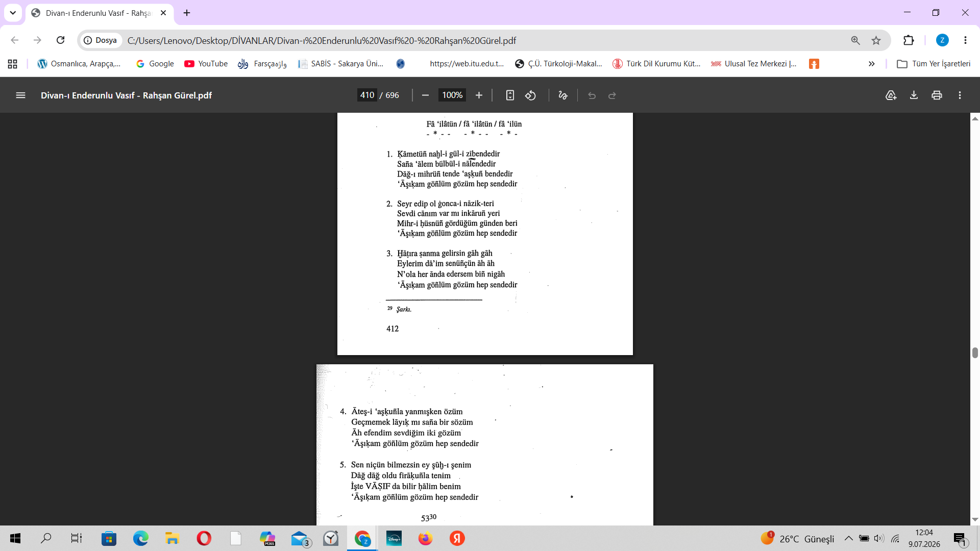Open a new browser tab

(x=187, y=13)
